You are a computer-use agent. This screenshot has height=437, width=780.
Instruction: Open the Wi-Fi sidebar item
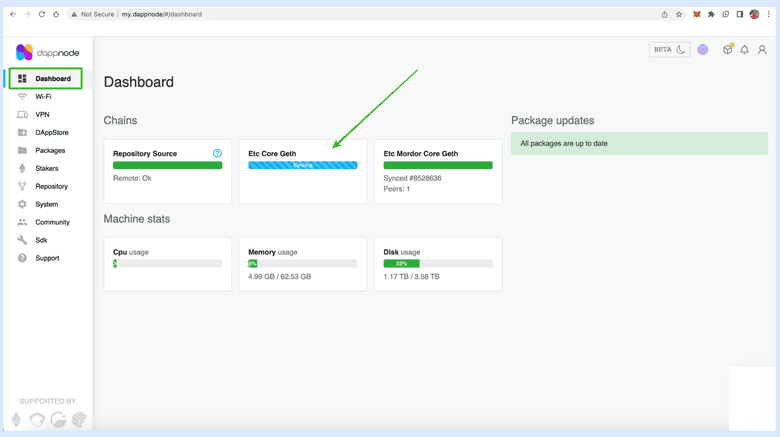(43, 97)
